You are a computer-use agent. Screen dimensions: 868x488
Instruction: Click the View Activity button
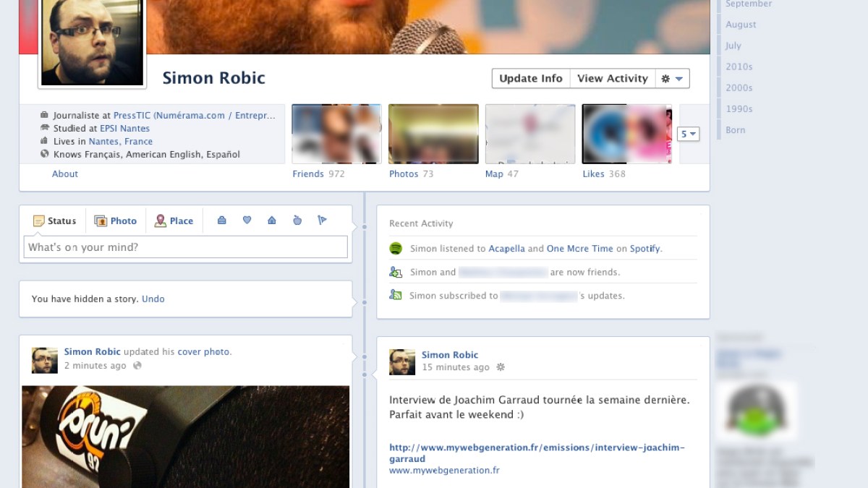[x=613, y=79]
